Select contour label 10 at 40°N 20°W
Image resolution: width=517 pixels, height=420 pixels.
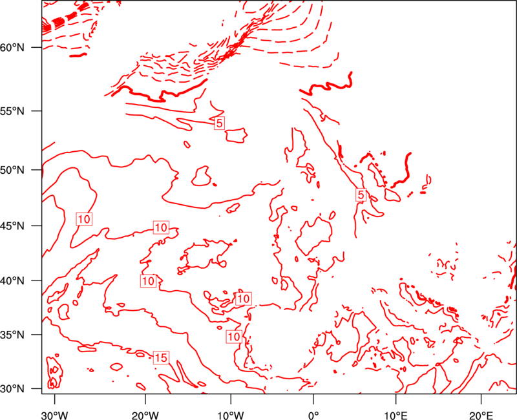pyautogui.click(x=148, y=281)
